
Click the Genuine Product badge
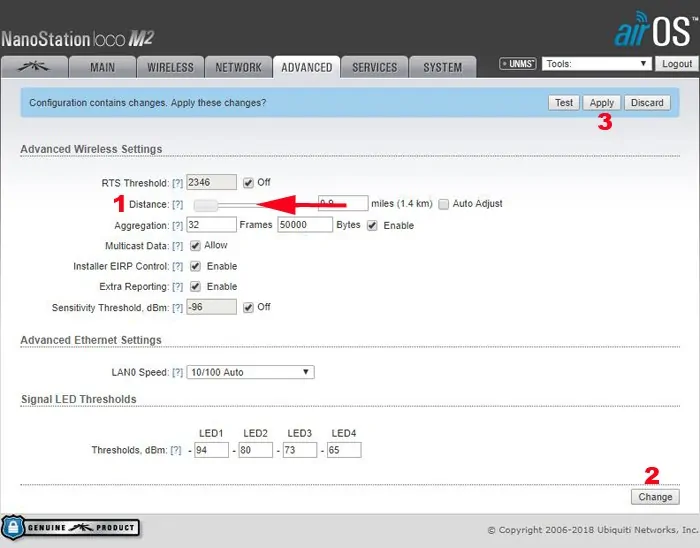[x=71, y=527]
